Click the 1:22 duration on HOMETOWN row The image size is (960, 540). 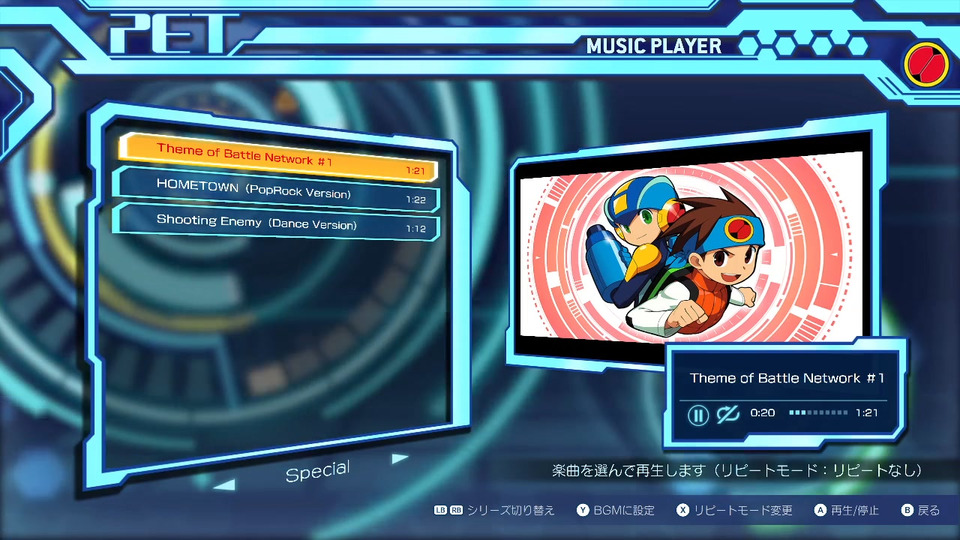[x=416, y=200]
